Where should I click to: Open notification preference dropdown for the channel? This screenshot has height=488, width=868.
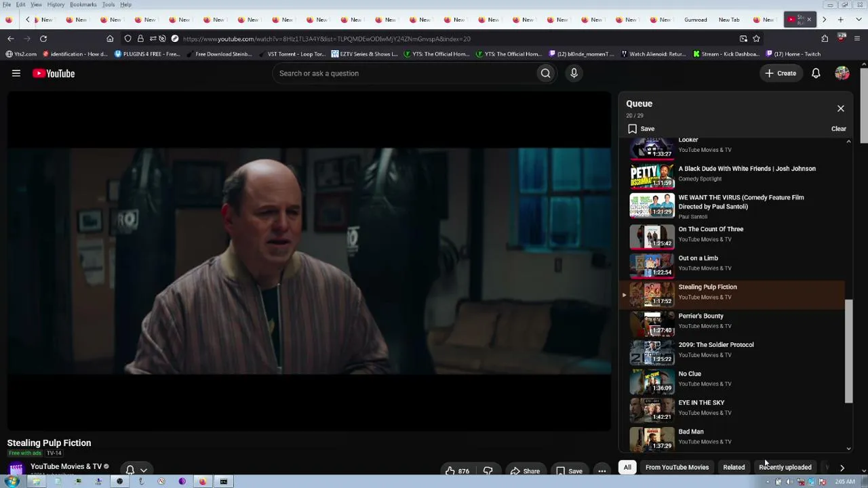(x=136, y=470)
